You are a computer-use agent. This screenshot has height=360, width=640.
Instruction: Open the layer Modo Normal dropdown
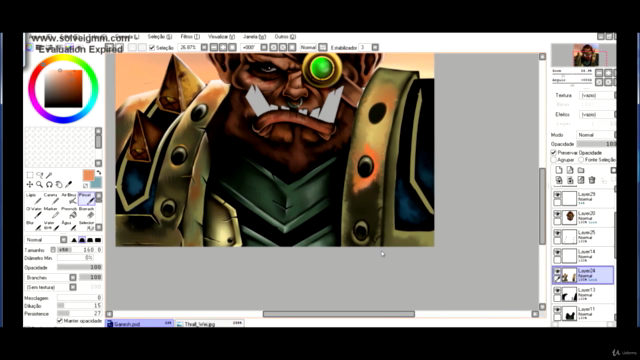tap(596, 135)
